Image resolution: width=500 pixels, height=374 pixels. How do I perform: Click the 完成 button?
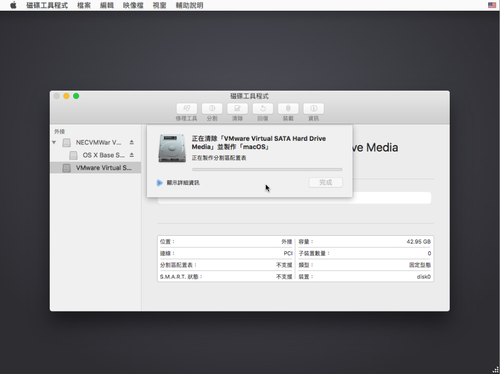coord(326,182)
